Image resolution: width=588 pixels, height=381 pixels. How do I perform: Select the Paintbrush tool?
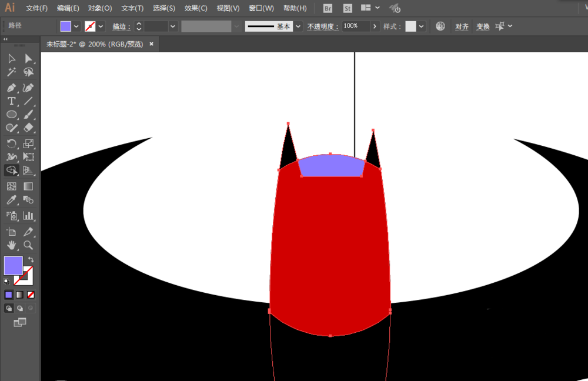[x=28, y=115]
